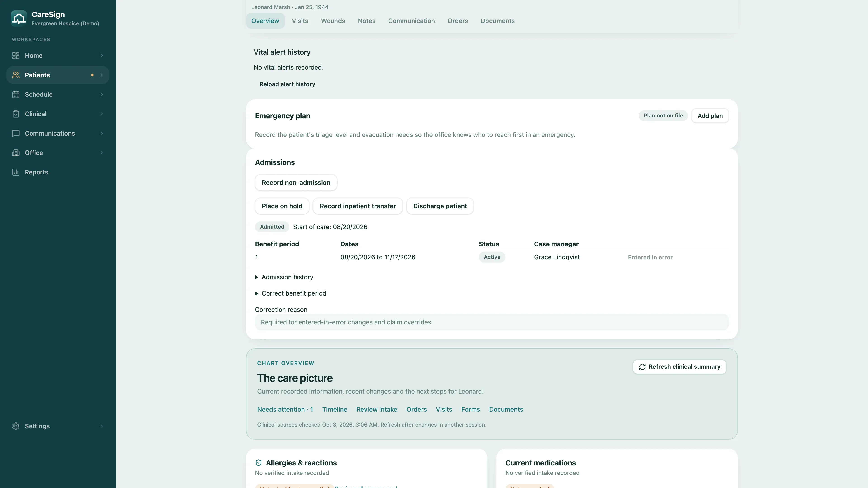The width and height of the screenshot is (868, 488).
Task: Expand the Correct benefit period disclosure
Action: (290, 293)
